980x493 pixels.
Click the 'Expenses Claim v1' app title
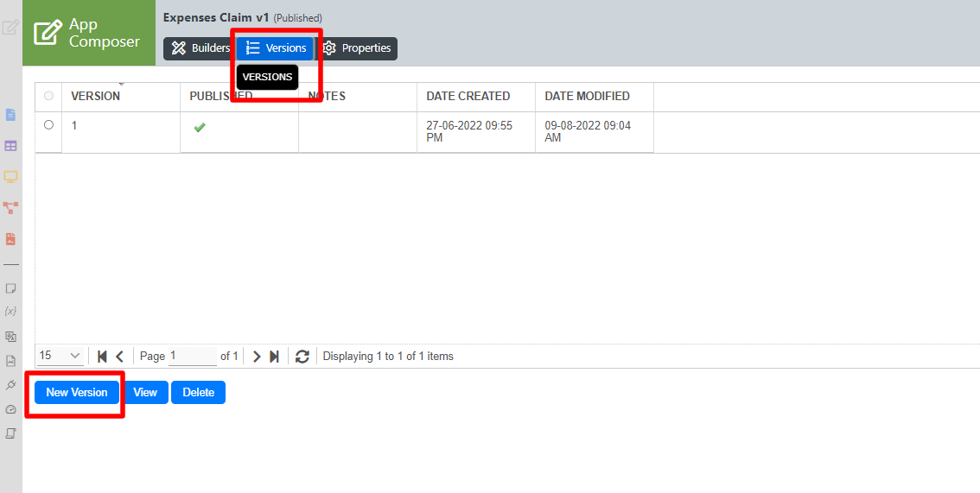click(x=216, y=17)
